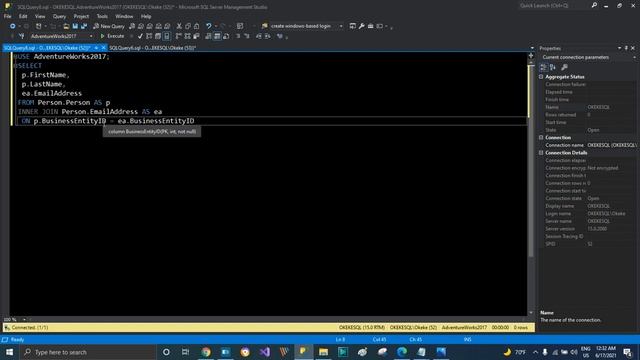The image size is (640, 360).
Task: Collapse the Aggregate Status section
Action: tap(541, 77)
